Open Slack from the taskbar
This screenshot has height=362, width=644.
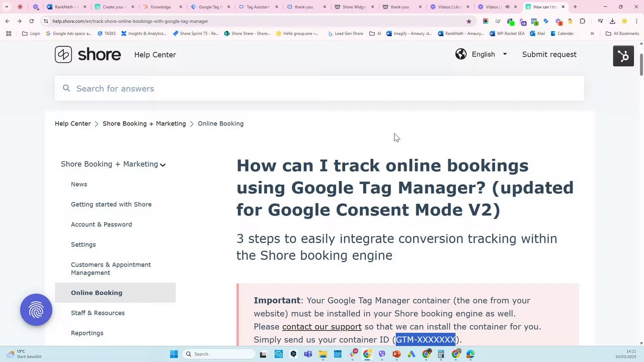[x=352, y=354]
